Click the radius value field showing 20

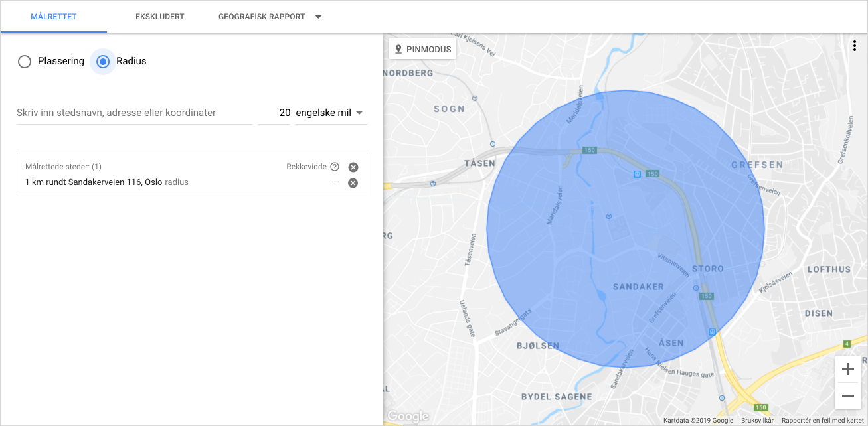coord(275,113)
